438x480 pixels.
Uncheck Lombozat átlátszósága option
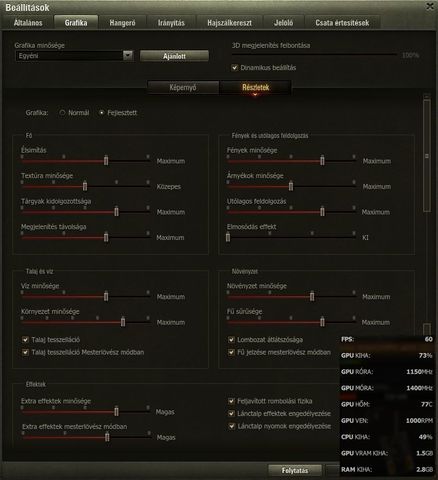[x=231, y=340]
